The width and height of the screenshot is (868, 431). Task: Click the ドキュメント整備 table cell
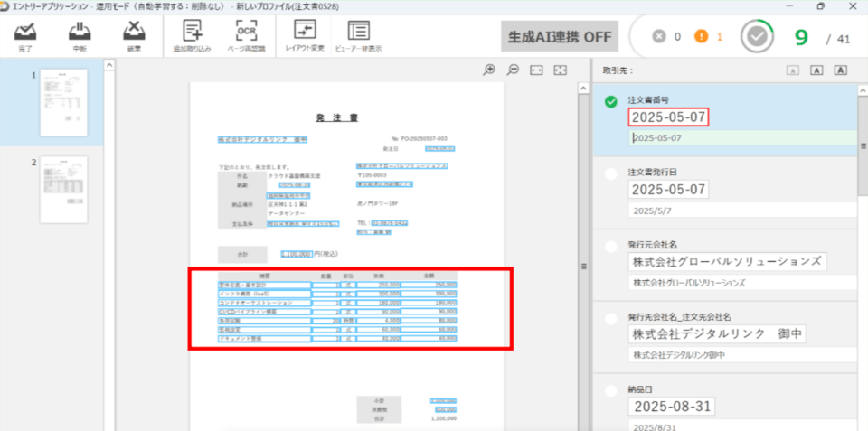click(264, 338)
